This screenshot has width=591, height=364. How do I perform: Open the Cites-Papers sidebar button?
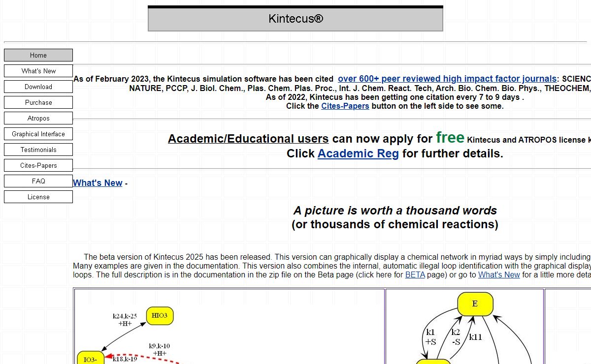pyautogui.click(x=38, y=165)
